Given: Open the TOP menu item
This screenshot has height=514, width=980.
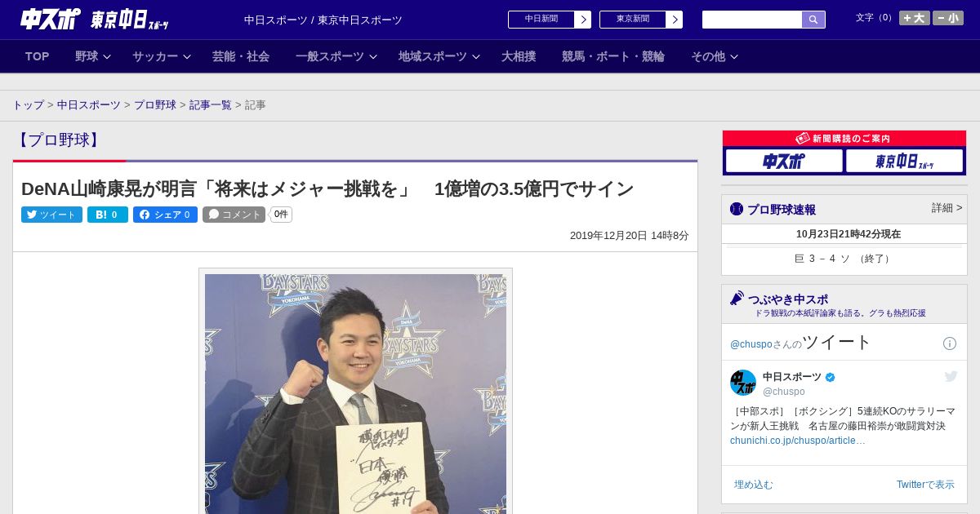Looking at the screenshot, I should [38, 56].
